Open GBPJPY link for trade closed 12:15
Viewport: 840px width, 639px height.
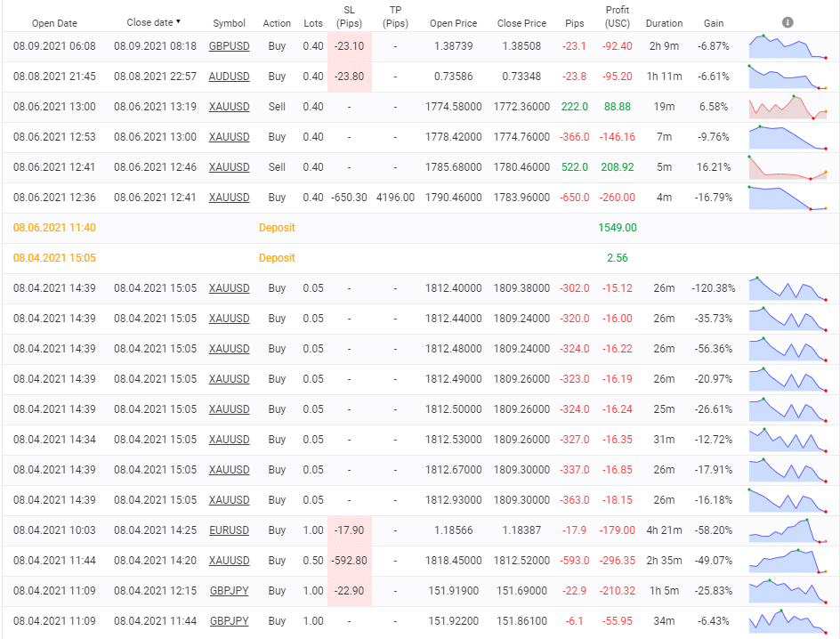229,591
